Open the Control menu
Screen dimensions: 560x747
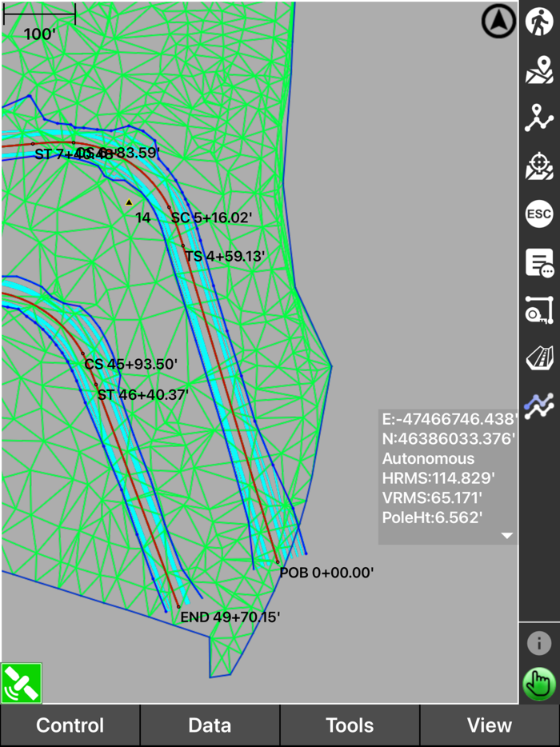click(70, 725)
